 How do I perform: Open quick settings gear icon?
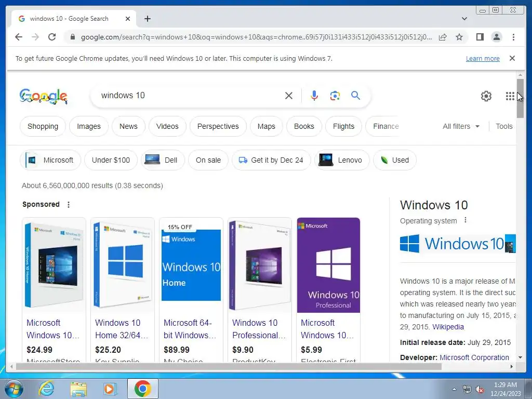(486, 96)
